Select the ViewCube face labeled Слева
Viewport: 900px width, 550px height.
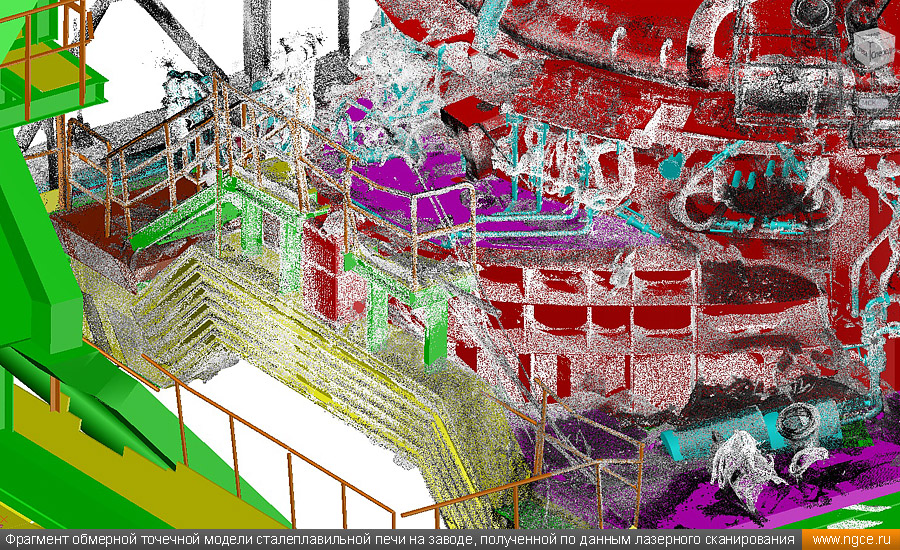pyautogui.click(x=863, y=52)
